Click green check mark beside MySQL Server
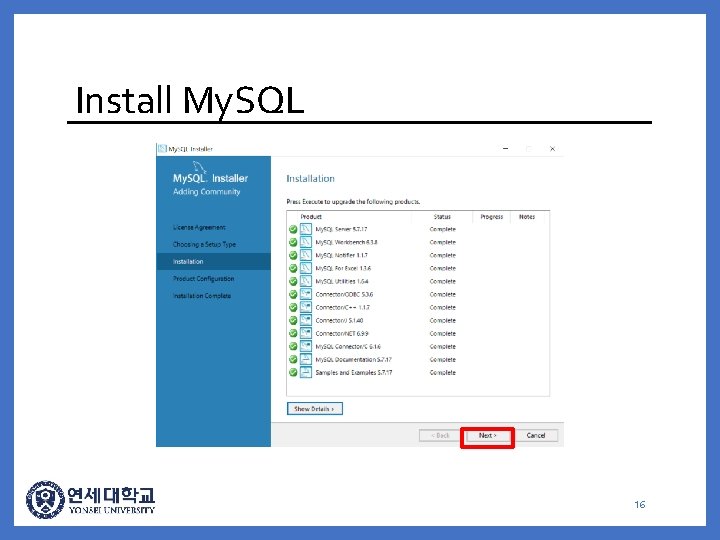 (x=293, y=229)
